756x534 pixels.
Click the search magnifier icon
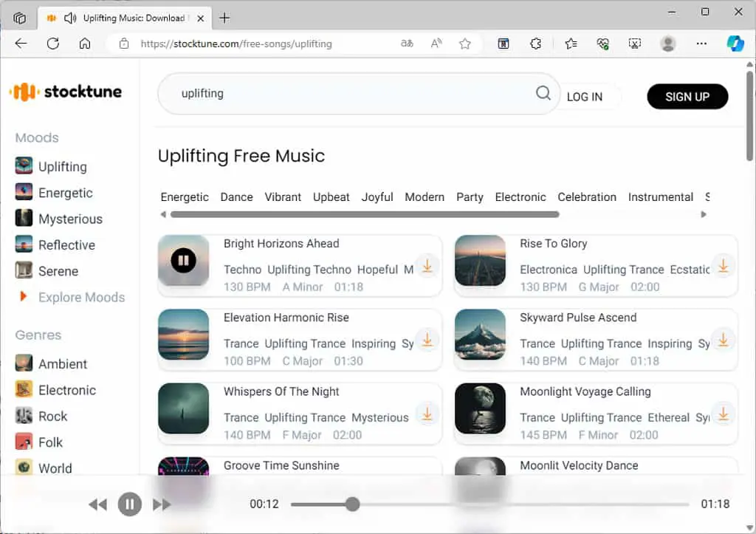point(543,92)
